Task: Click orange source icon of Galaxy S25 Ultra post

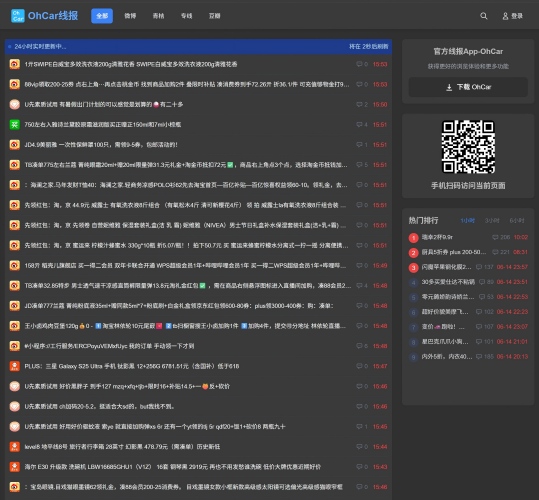Action: pos(14,366)
